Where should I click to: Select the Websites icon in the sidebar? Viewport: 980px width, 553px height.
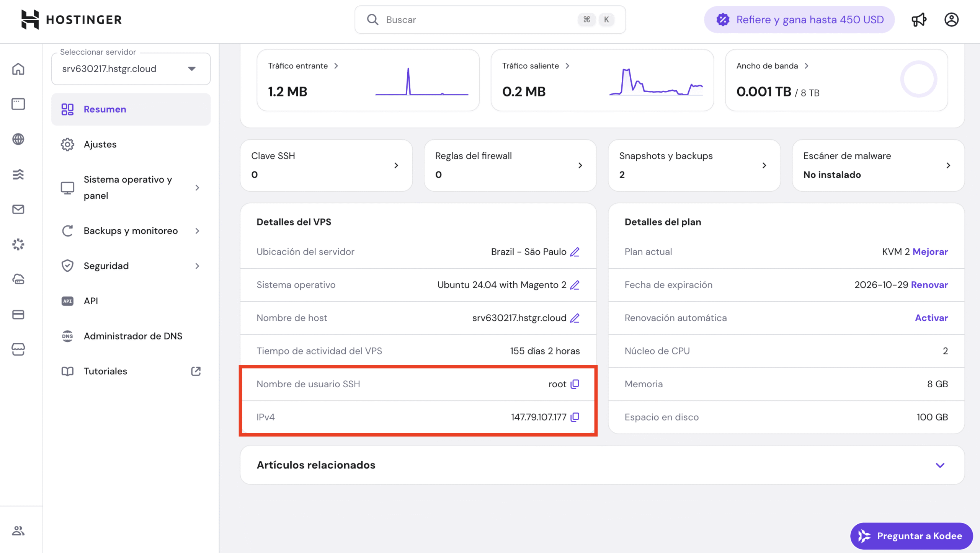(x=18, y=104)
